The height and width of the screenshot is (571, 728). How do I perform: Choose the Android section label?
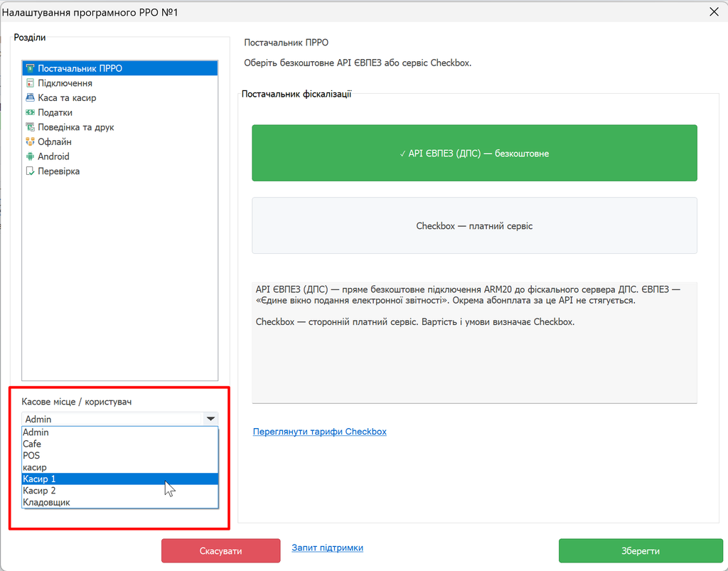tap(53, 156)
